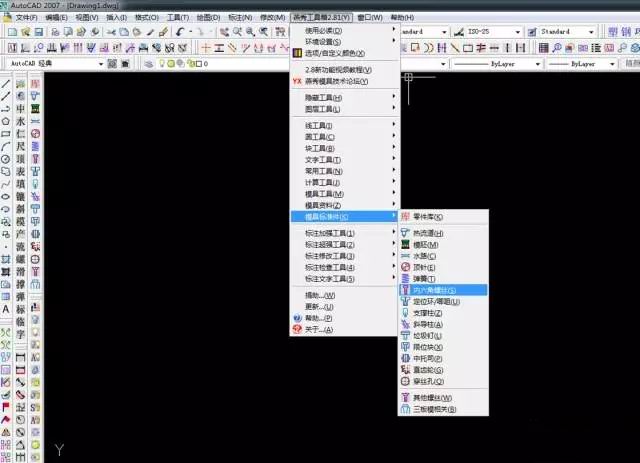Screen dimensions: 640x463
Task: Expand the 模具工具(M) submenu
Action: tap(344, 194)
